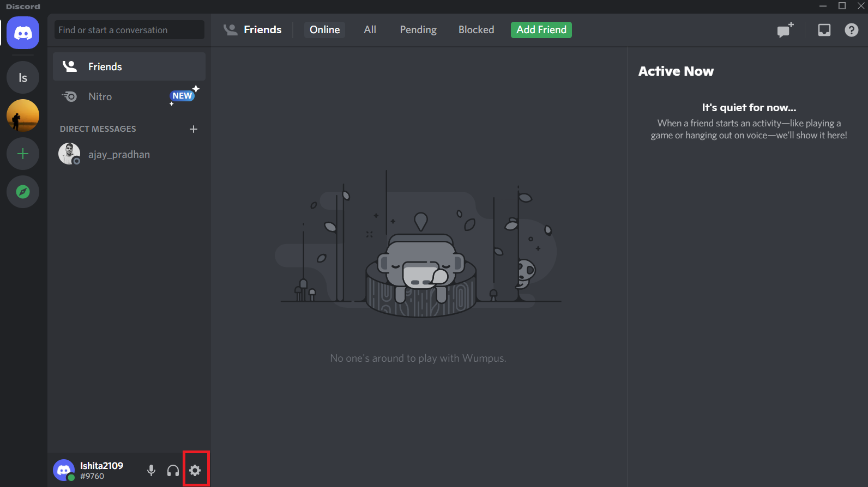Mute the microphone
The width and height of the screenshot is (868, 487).
pos(152,470)
